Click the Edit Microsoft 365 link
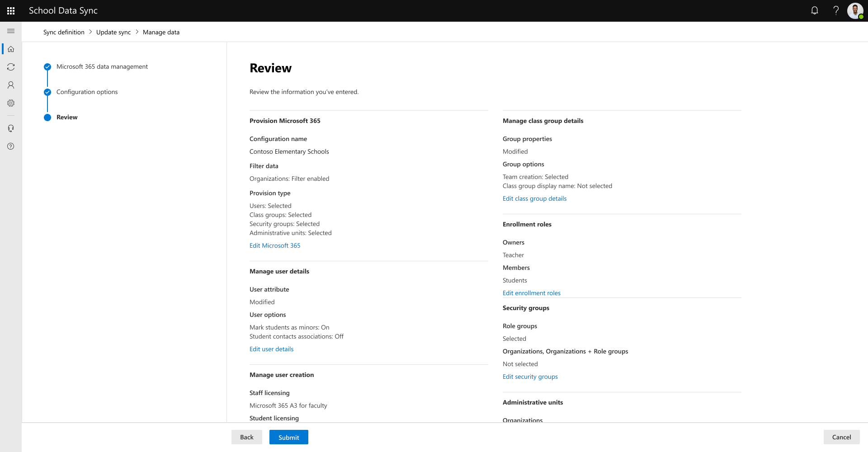 (275, 245)
